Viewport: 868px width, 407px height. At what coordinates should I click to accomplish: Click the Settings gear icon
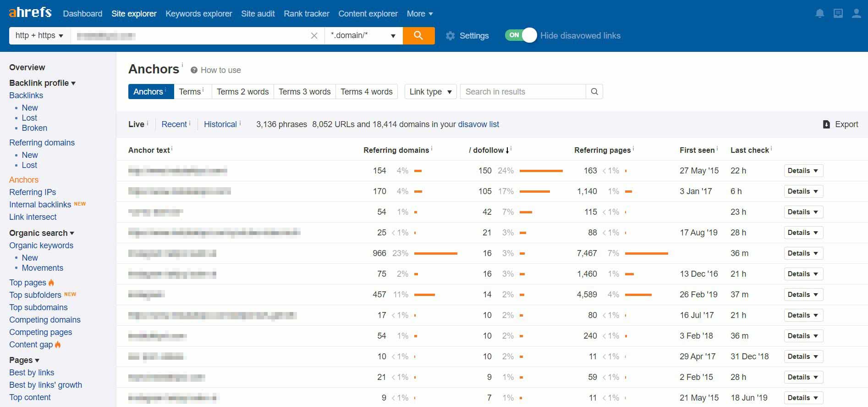click(x=450, y=36)
